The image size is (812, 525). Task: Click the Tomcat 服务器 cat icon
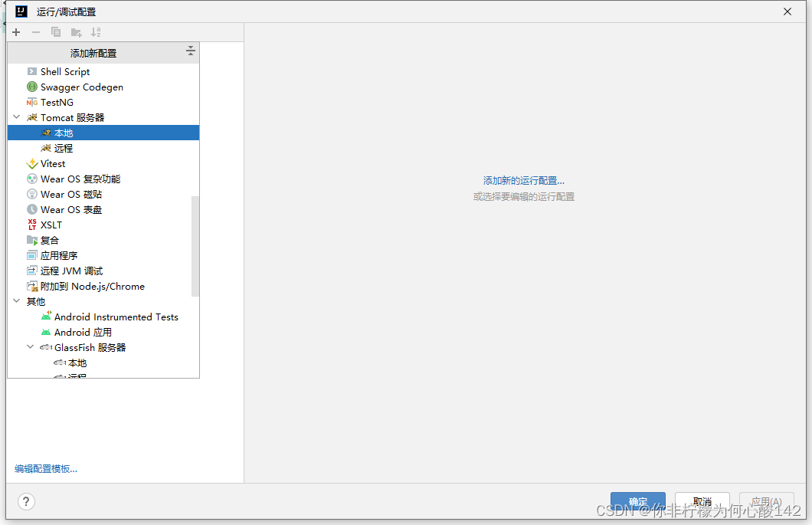click(32, 117)
